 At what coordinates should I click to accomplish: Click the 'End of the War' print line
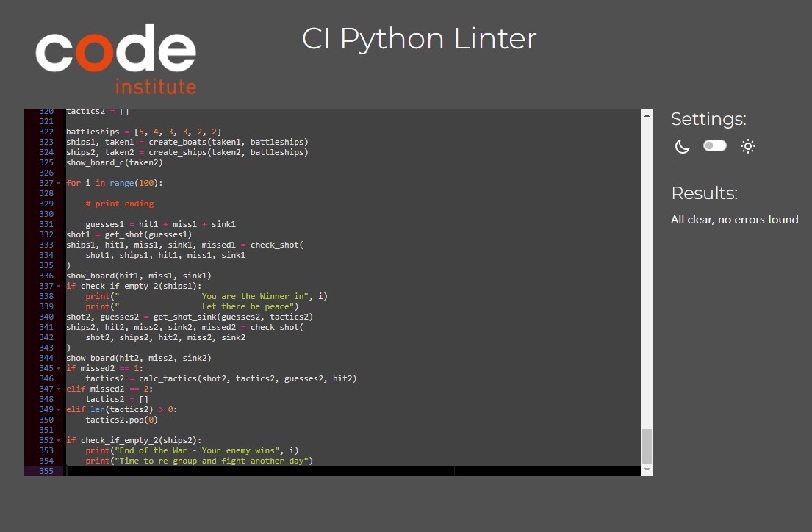pos(192,450)
